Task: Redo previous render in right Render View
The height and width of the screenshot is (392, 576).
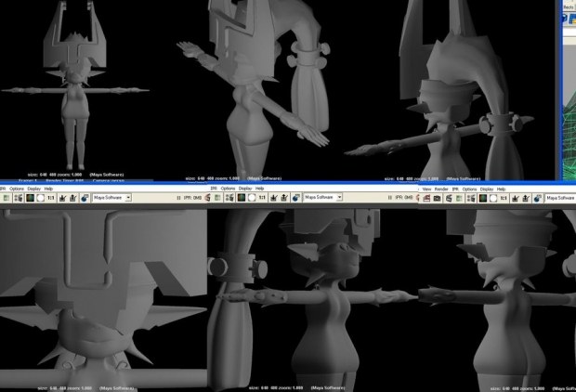Action: (x=426, y=199)
